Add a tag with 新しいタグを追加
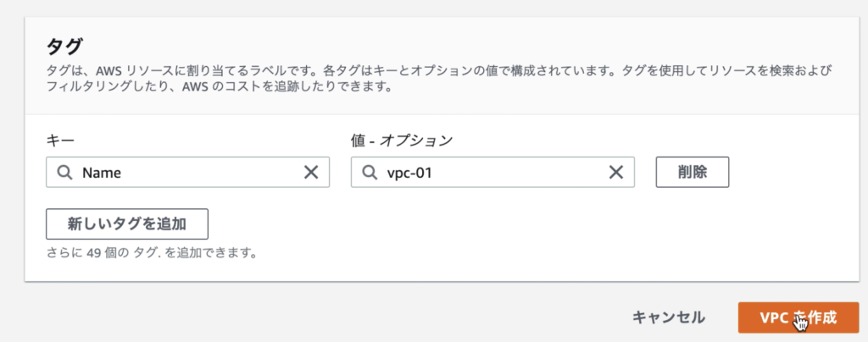 [127, 223]
